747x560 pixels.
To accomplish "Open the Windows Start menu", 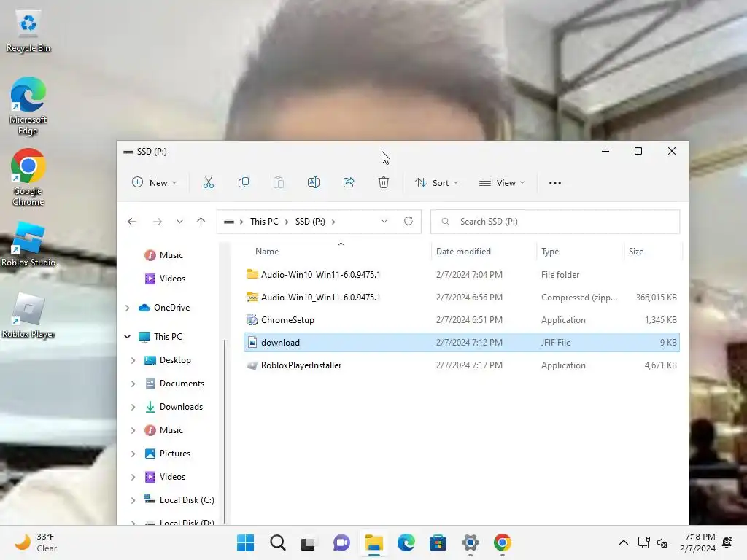I will point(245,542).
